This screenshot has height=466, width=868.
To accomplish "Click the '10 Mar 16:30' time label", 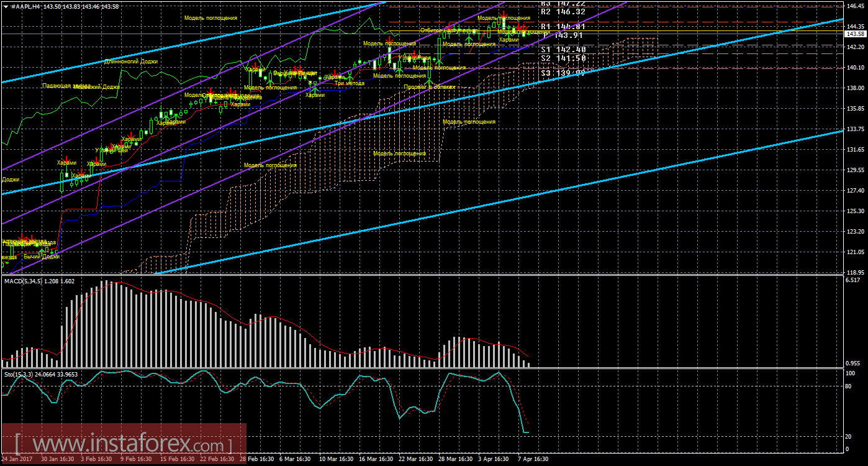I will pyautogui.click(x=335, y=459).
